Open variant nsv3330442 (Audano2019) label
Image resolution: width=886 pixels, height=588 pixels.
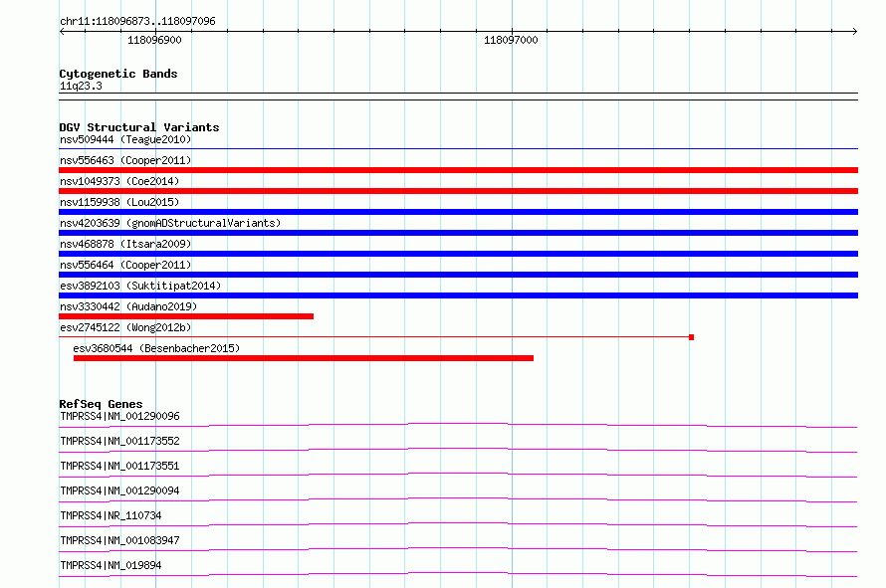(x=128, y=306)
